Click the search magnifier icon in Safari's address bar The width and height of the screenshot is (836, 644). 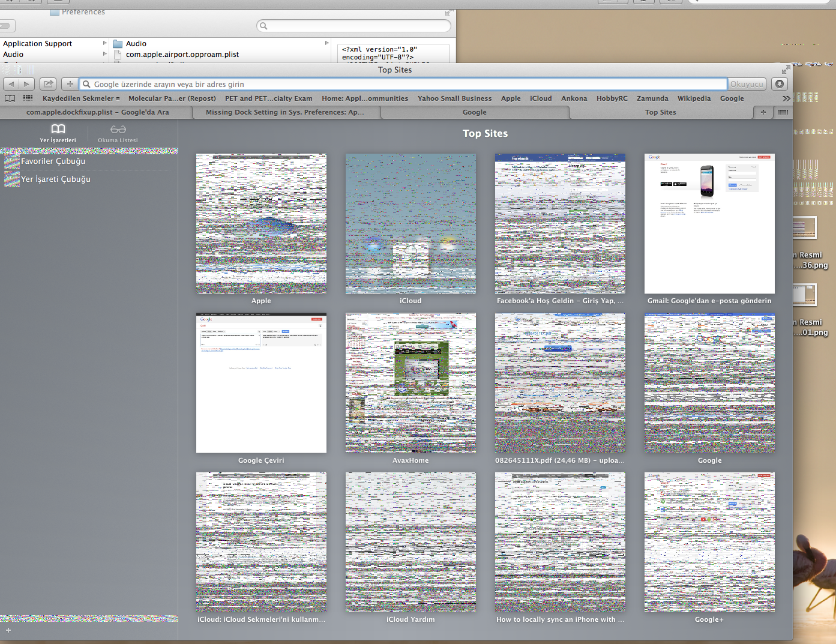point(86,84)
